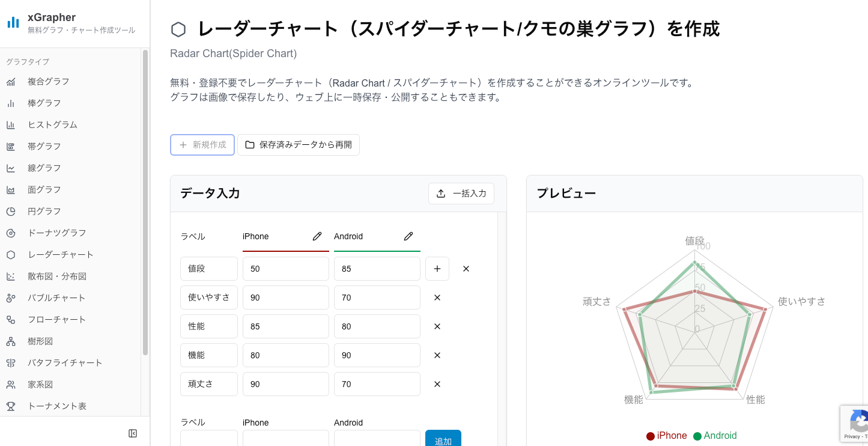This screenshot has height=446, width=868.
Task: Select the ドーナツグラフ donut chart icon
Action: pyautogui.click(x=11, y=233)
